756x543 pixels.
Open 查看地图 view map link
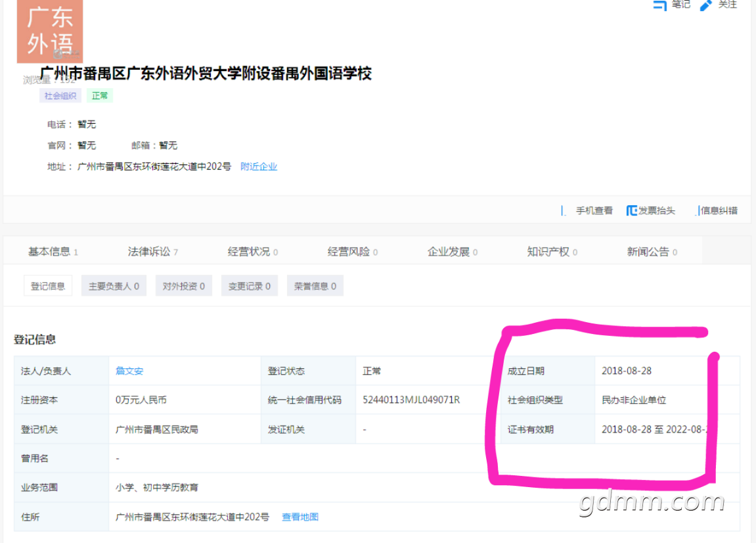pos(300,517)
